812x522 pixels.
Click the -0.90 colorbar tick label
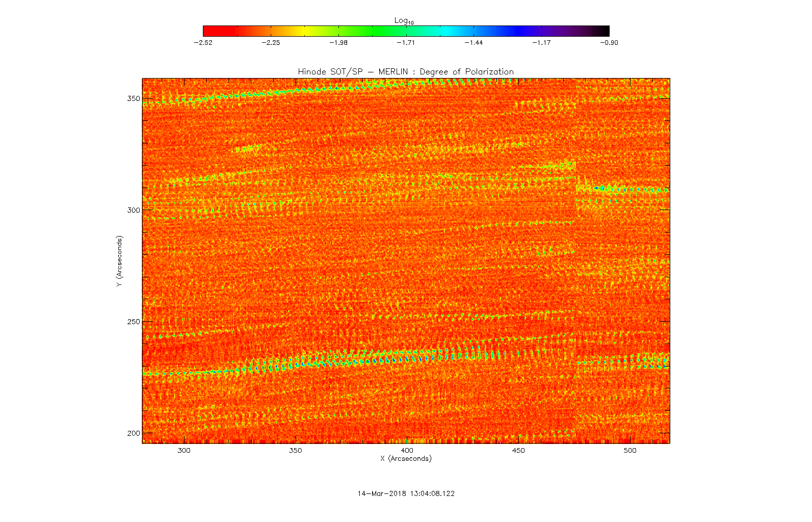(609, 43)
